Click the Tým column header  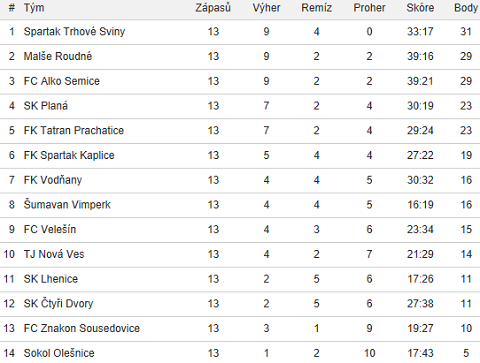(x=34, y=8)
